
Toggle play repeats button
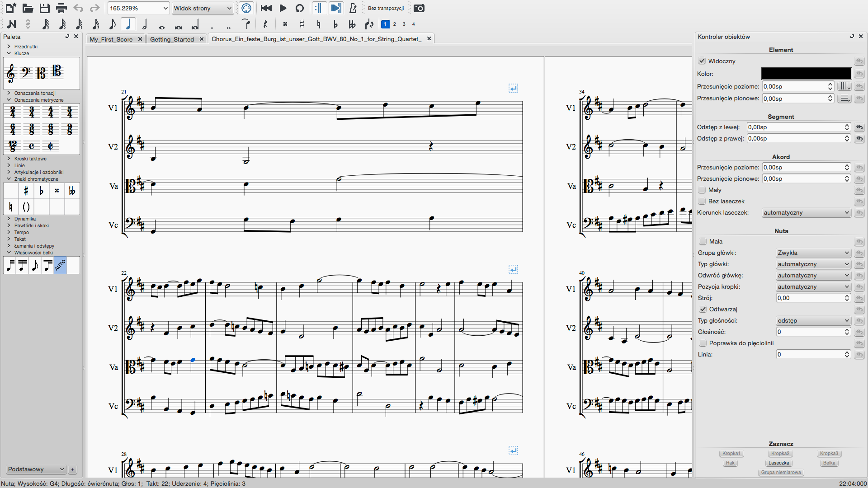pos(319,8)
